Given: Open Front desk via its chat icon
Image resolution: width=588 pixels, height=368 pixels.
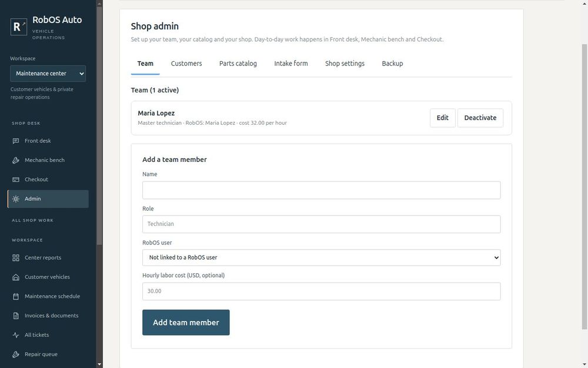Looking at the screenshot, I should [x=16, y=141].
